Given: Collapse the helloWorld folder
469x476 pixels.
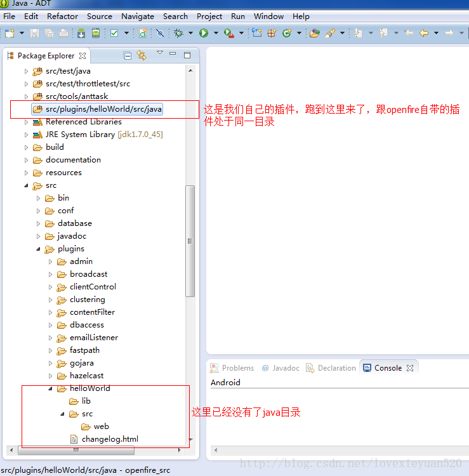Looking at the screenshot, I should [50, 388].
